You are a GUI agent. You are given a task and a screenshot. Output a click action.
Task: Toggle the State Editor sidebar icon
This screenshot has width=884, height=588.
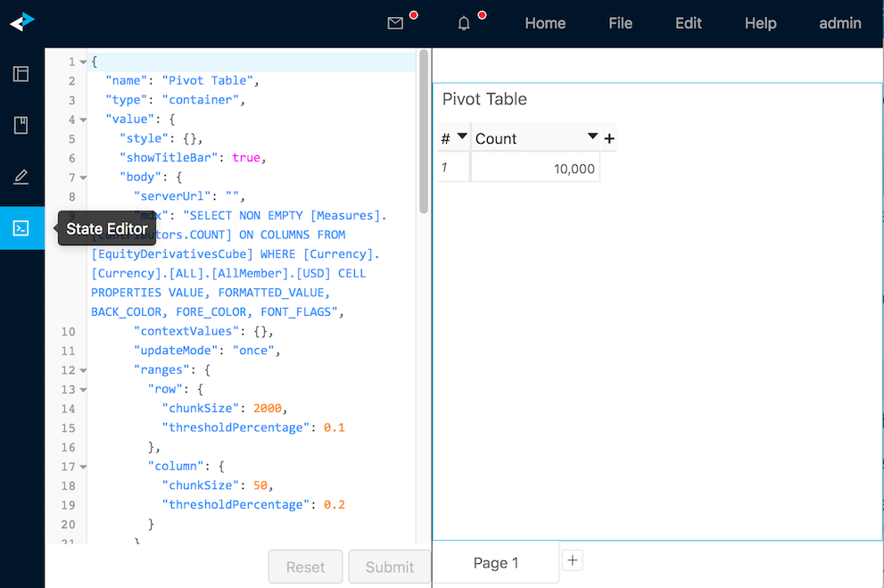pos(21,228)
